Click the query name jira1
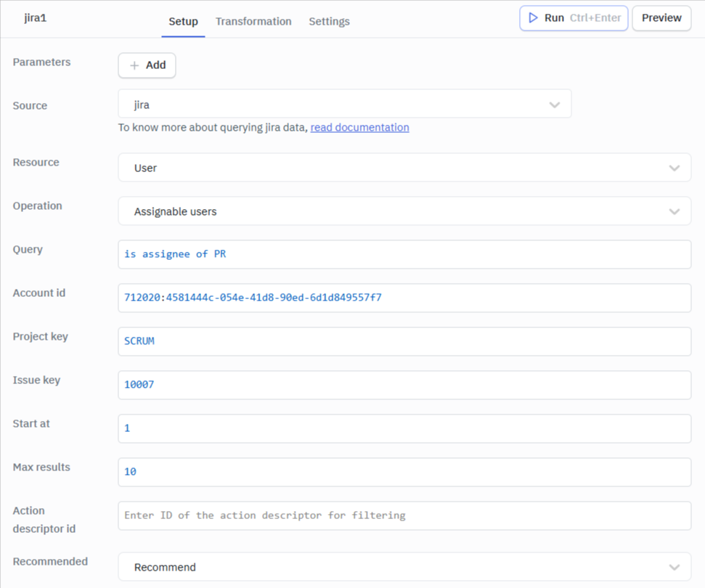The width and height of the screenshot is (705, 588). tap(36, 18)
